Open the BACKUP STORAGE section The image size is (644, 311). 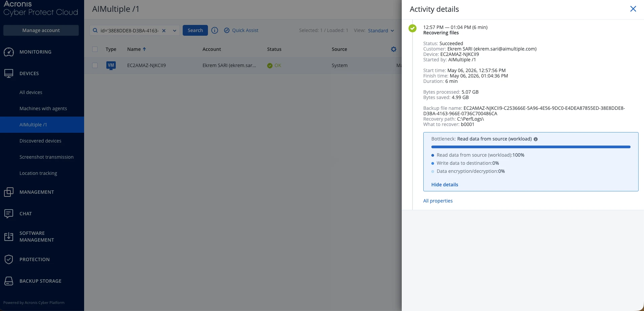tap(40, 281)
